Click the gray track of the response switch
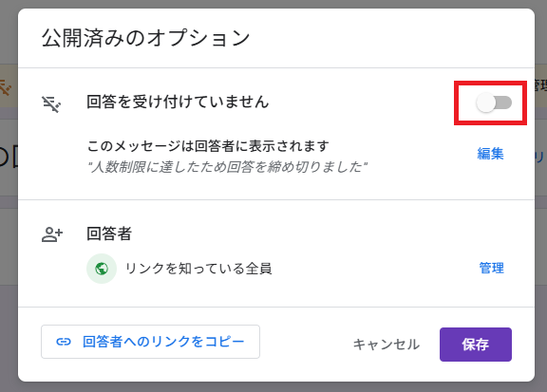547x392 pixels. (x=504, y=103)
